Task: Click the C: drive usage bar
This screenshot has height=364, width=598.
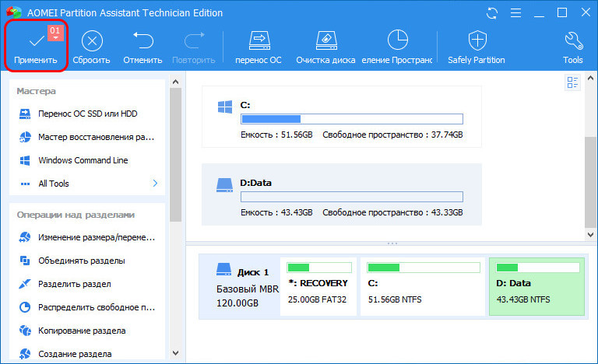Action: pos(352,119)
